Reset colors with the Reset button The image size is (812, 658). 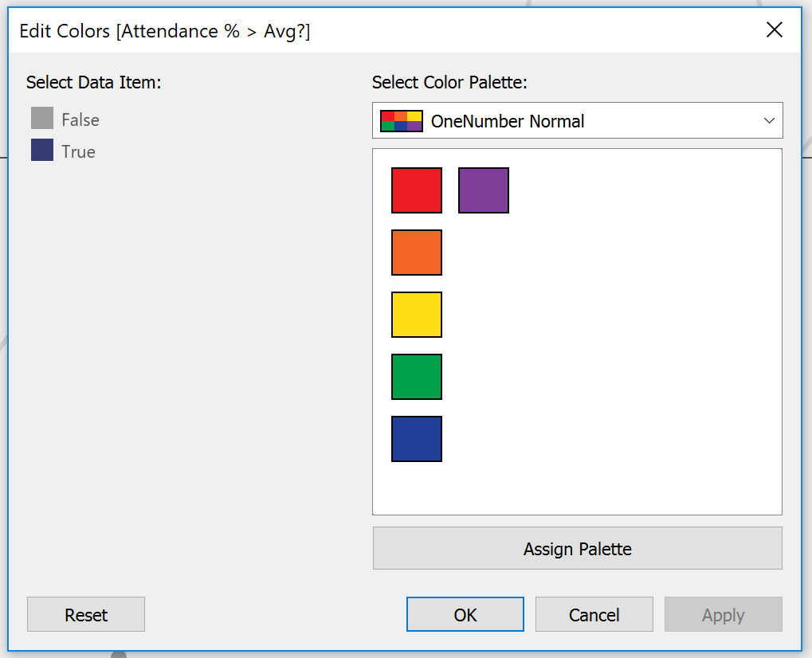tap(86, 614)
